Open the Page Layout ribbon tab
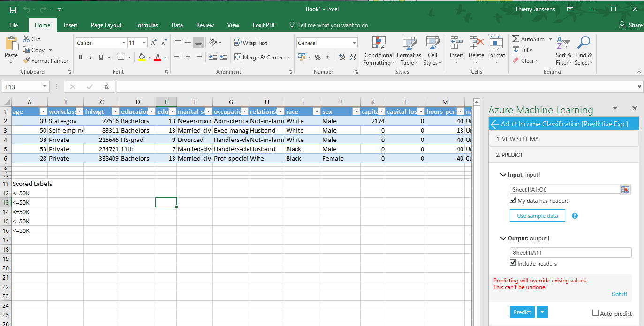Screen dimensions: 644x326 106,25
